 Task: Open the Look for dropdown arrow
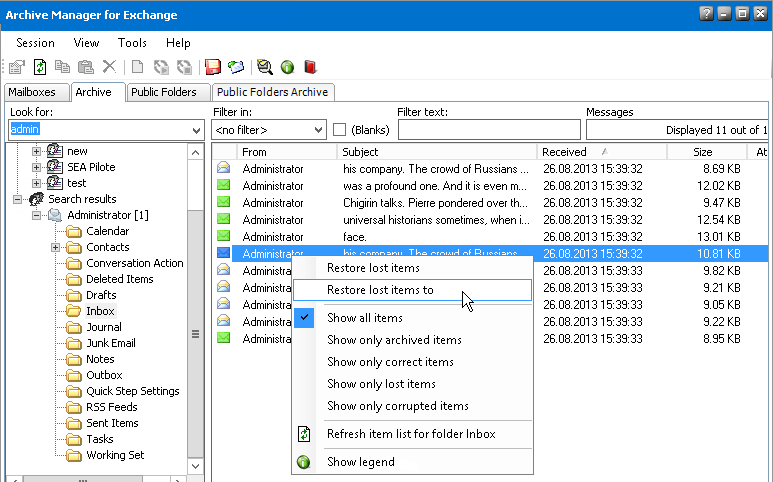coord(196,130)
